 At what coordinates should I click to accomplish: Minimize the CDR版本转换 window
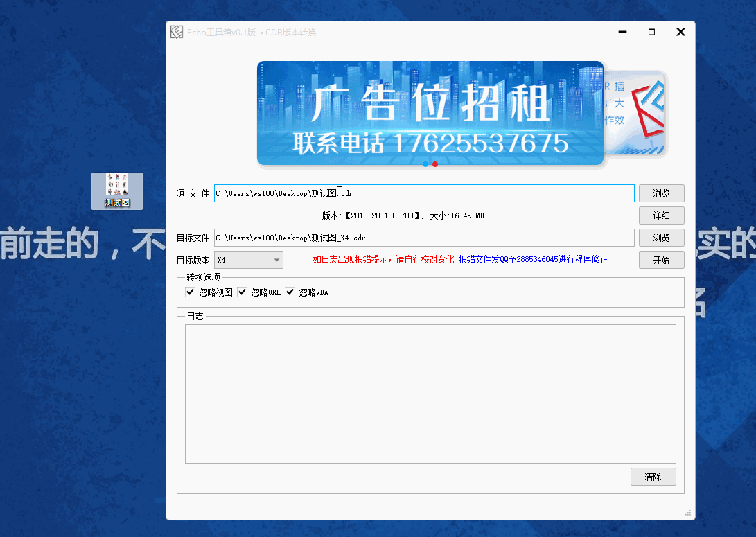pyautogui.click(x=622, y=32)
